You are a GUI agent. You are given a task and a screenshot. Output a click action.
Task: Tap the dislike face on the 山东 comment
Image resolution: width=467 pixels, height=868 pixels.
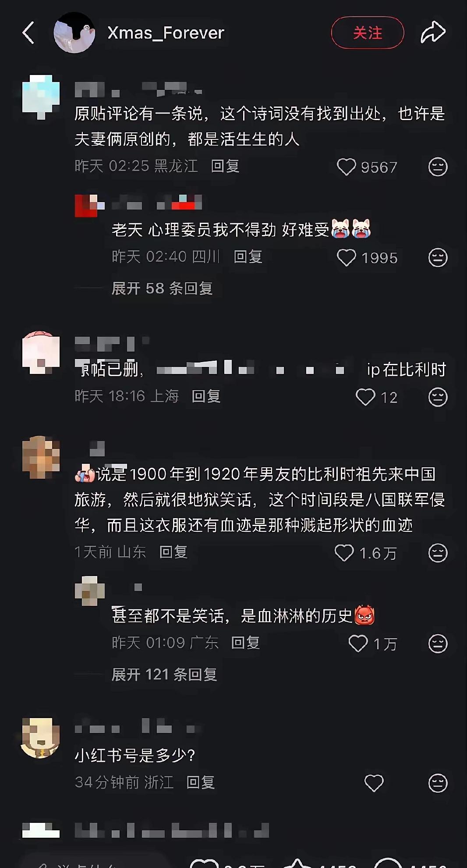tap(438, 553)
